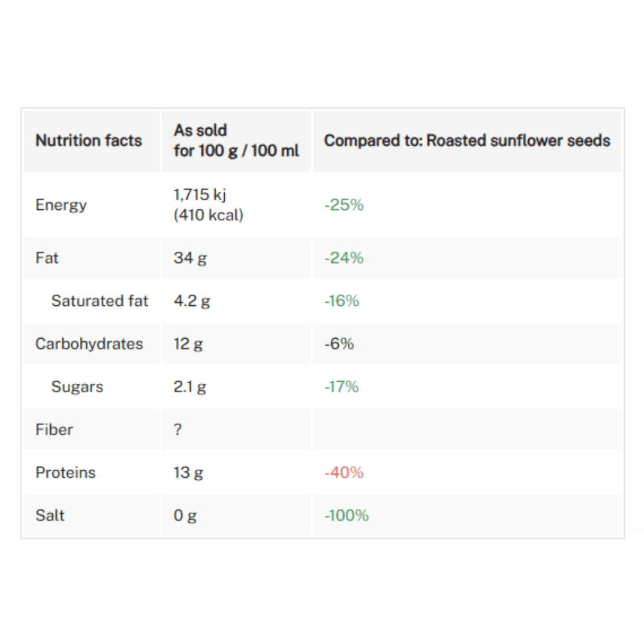644x644 pixels.
Task: Click the As sold per 100 g header
Action: point(236,140)
